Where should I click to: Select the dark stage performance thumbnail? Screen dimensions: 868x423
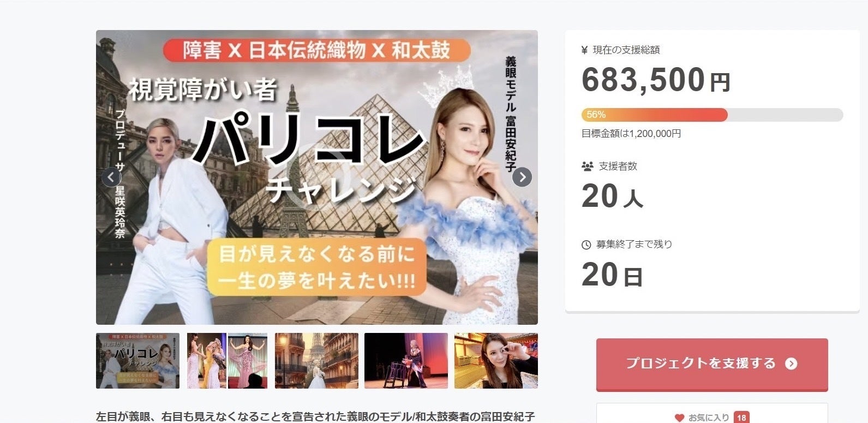pyautogui.click(x=406, y=361)
